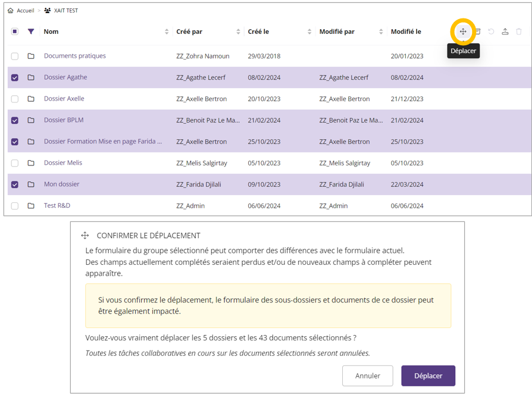532x394 pixels.
Task: Click the restore arrow icon in toolbar
Action: coord(491,32)
